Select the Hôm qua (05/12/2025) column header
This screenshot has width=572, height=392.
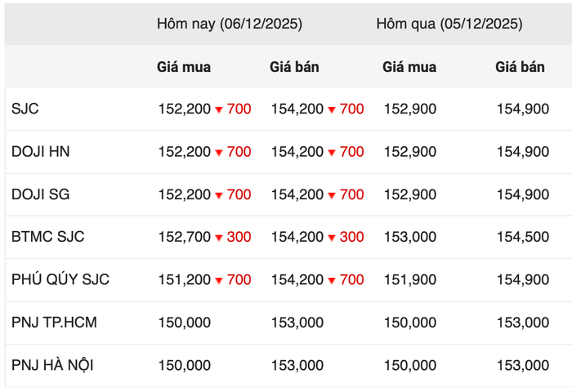coord(449,24)
